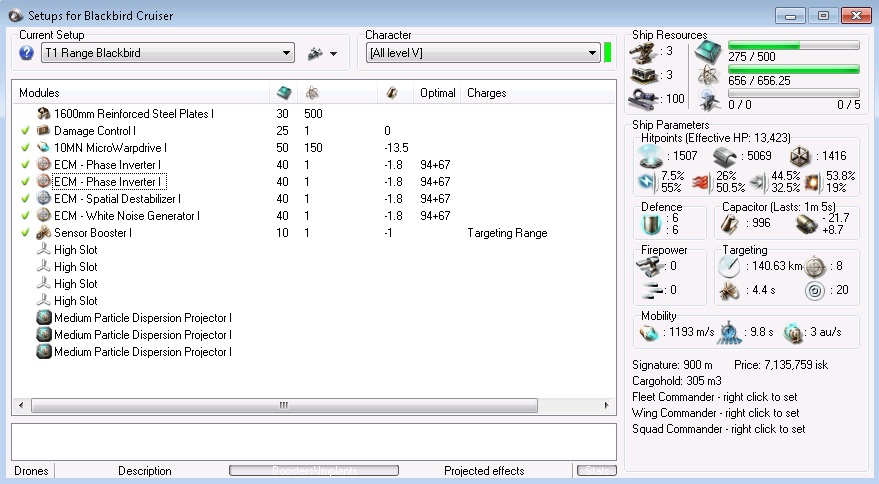
Task: Toggle the first ECM - Phase Inverter I checkmark
Action: pos(25,164)
